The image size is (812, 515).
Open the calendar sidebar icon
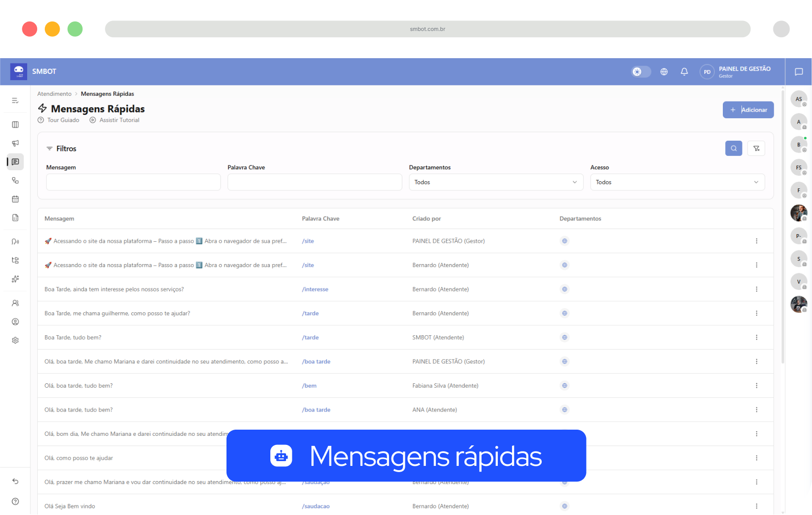[15, 199]
